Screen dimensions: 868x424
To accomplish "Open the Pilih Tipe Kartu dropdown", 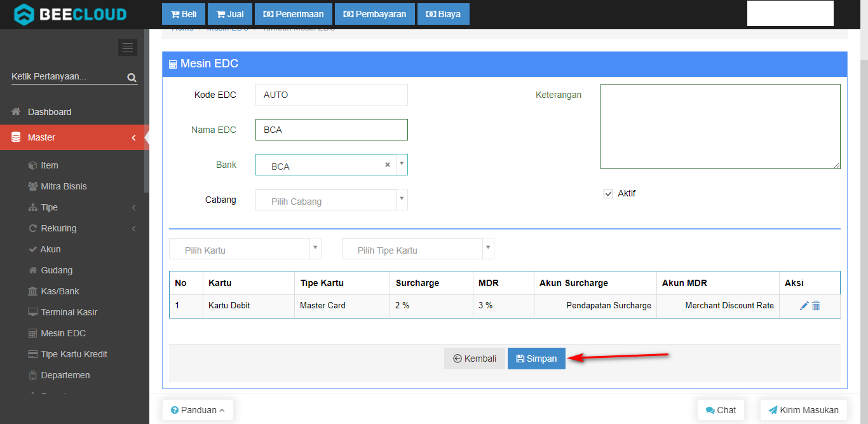I will (418, 249).
